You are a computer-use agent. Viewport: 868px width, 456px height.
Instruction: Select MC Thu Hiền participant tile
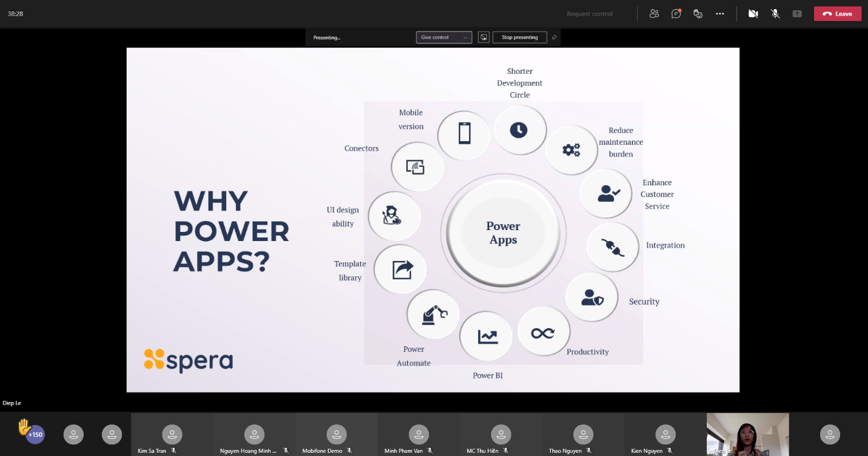coord(501,434)
